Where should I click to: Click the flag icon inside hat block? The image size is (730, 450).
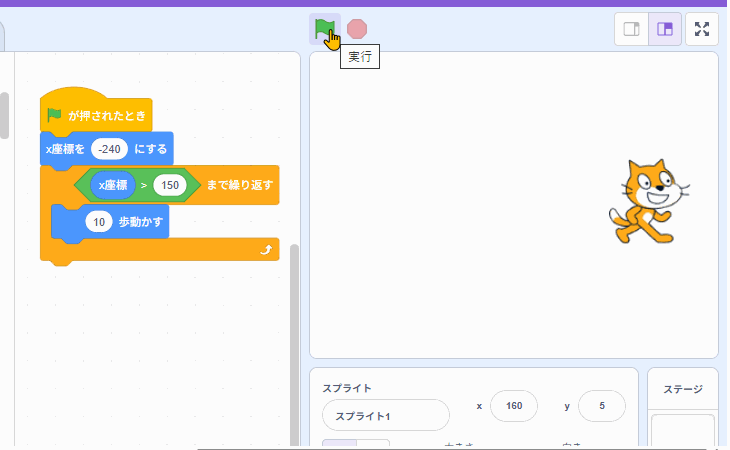click(x=54, y=114)
